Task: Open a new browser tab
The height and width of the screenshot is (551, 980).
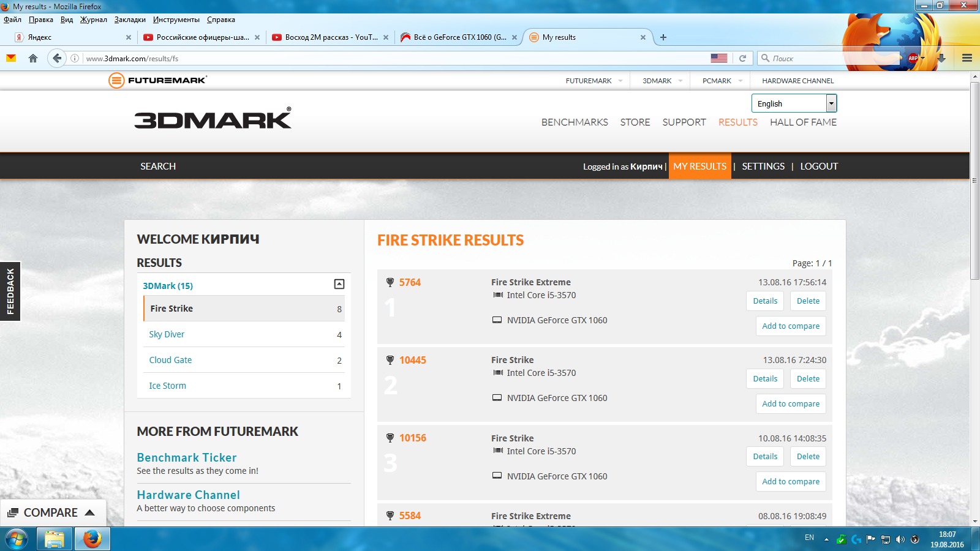Action: (x=663, y=37)
